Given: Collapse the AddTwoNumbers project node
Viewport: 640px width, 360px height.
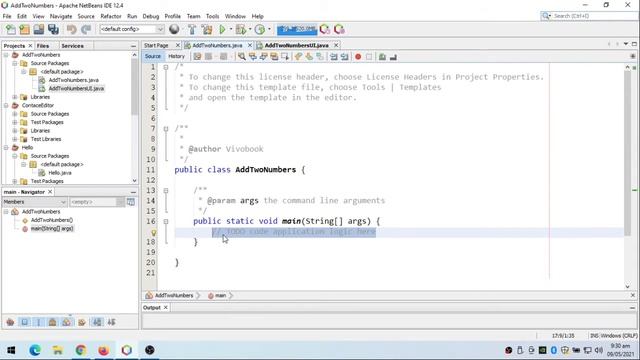Looking at the screenshot, I should click(x=6, y=55).
